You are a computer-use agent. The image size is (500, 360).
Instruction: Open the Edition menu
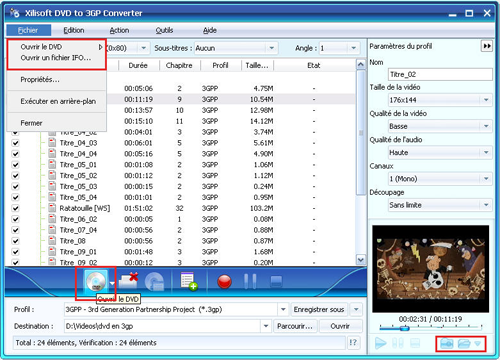(74, 30)
